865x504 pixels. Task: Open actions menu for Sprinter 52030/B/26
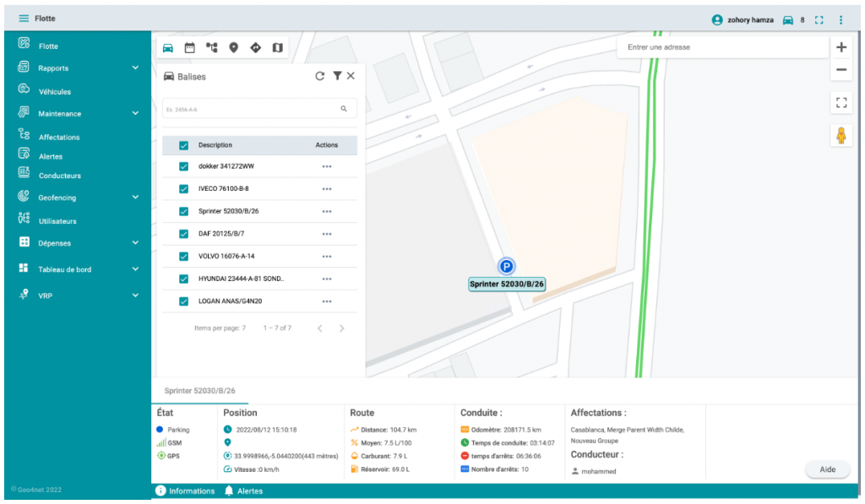click(x=327, y=212)
